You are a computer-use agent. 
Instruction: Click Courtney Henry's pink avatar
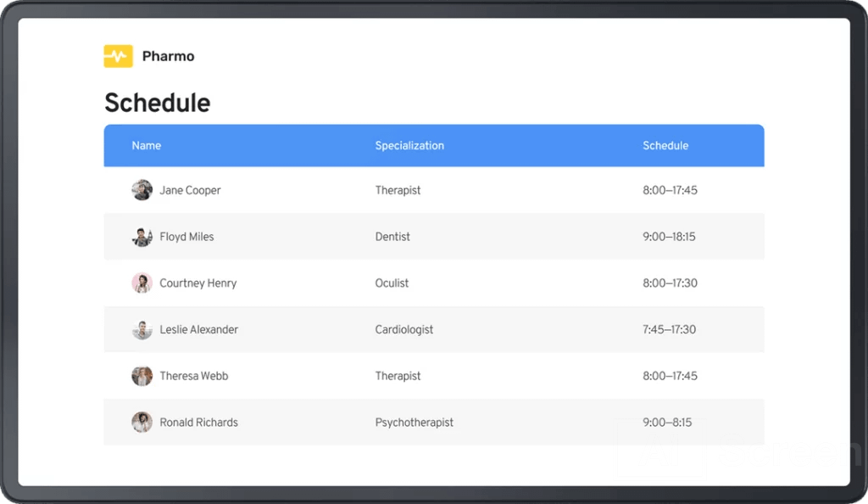pos(142,283)
